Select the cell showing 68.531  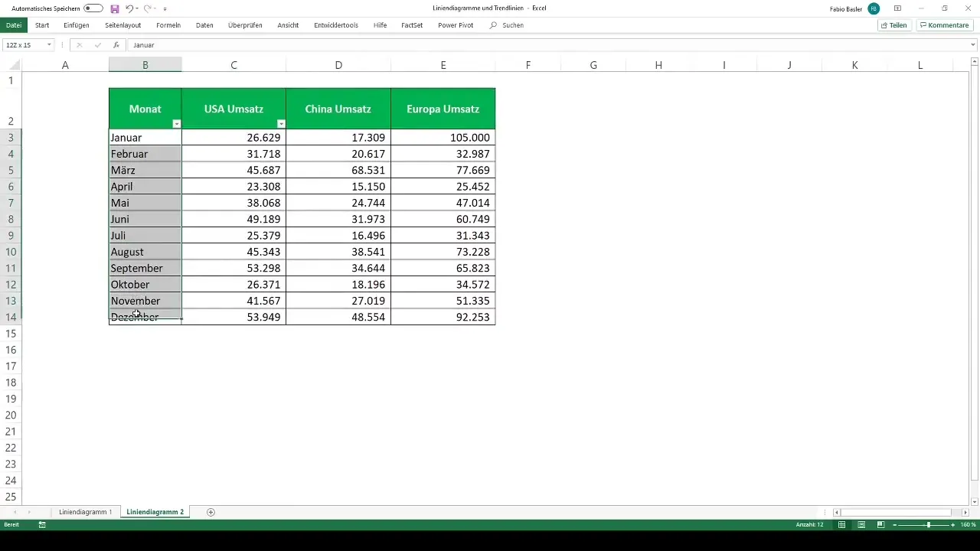click(338, 170)
